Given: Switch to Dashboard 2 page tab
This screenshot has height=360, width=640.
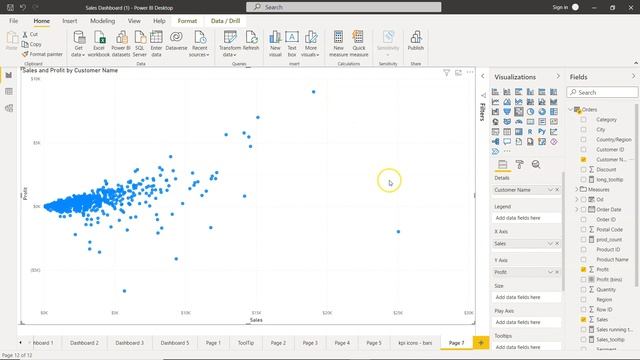Looking at the screenshot, I should tap(84, 343).
